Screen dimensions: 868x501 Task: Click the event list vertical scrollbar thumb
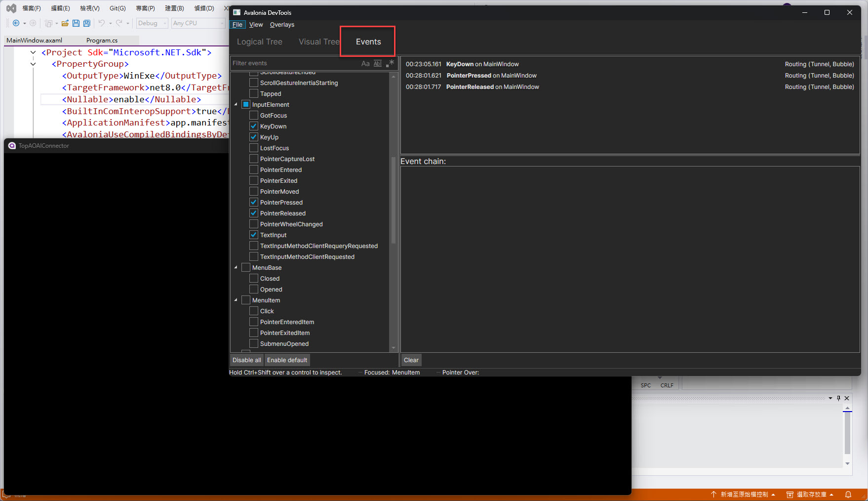click(x=394, y=200)
